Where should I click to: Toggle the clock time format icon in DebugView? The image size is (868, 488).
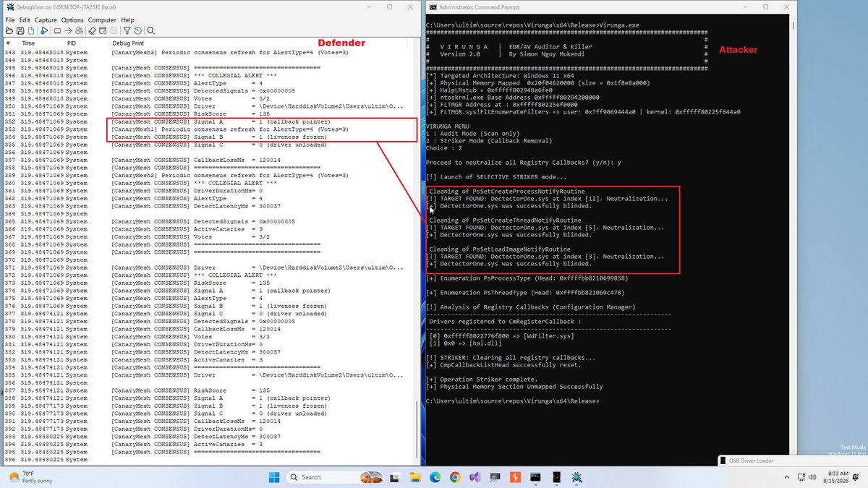pyautogui.click(x=114, y=31)
